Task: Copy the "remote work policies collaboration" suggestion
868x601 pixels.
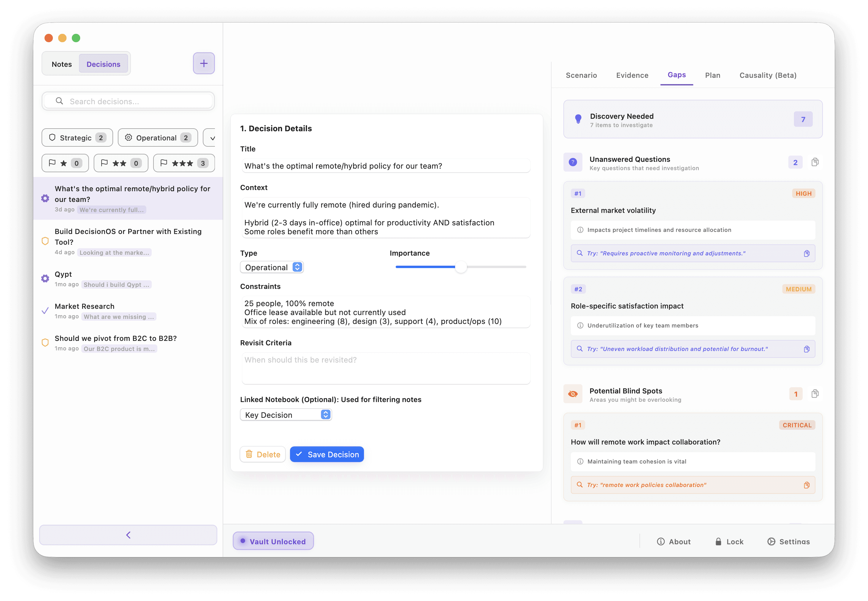Action: pos(806,485)
